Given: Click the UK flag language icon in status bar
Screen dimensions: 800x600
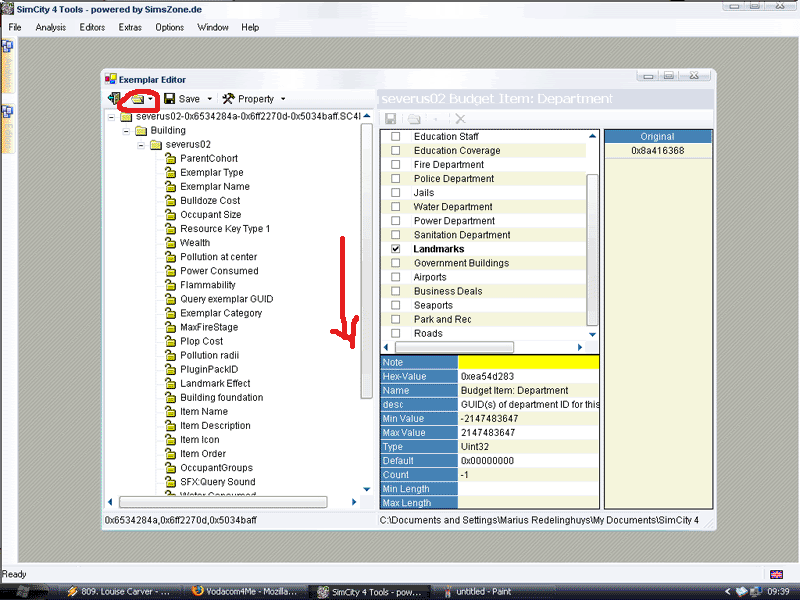Looking at the screenshot, I should point(776,574).
